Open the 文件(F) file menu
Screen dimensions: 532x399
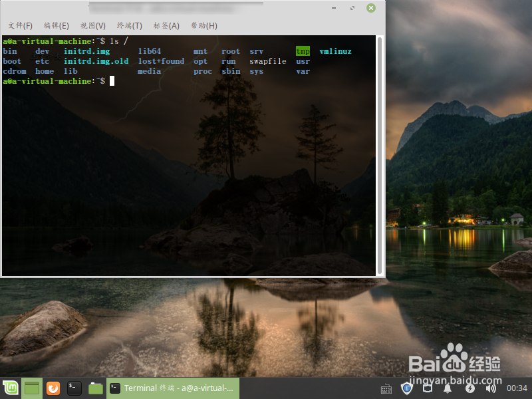(20, 25)
